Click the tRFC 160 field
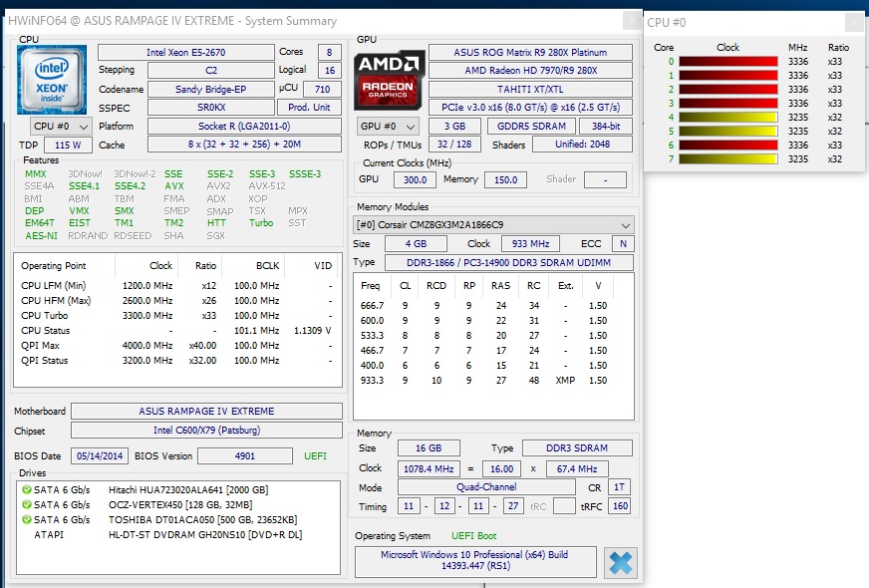This screenshot has width=869, height=588. [620, 506]
